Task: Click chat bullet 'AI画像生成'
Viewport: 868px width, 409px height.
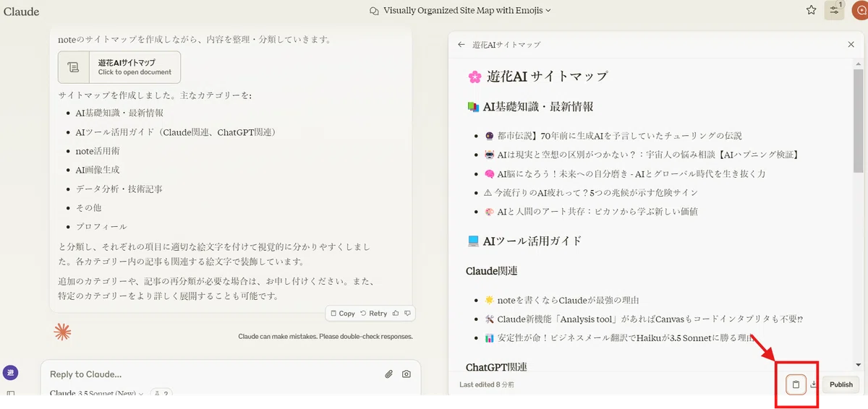Action: coord(98,170)
